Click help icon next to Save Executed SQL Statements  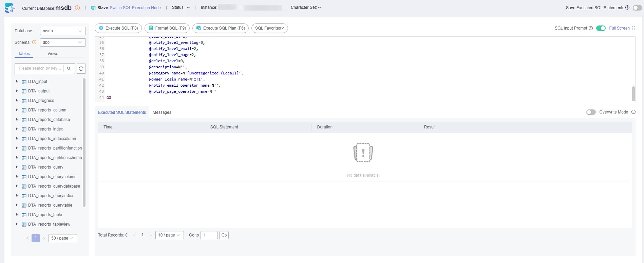[627, 7]
